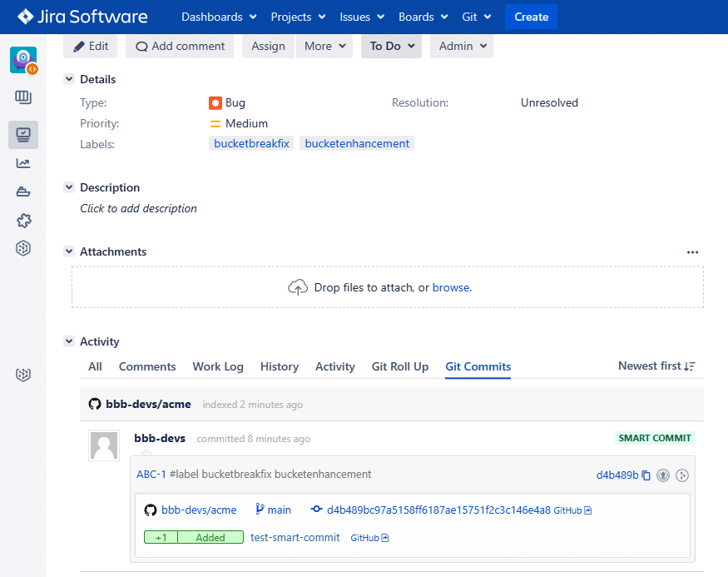Open the Boards dropdown menu
Screen dimensions: 728x577
[423, 17]
